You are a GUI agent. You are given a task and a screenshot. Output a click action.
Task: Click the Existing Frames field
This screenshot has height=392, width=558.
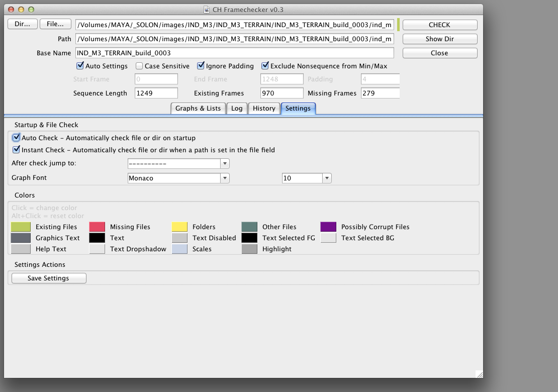click(x=282, y=93)
